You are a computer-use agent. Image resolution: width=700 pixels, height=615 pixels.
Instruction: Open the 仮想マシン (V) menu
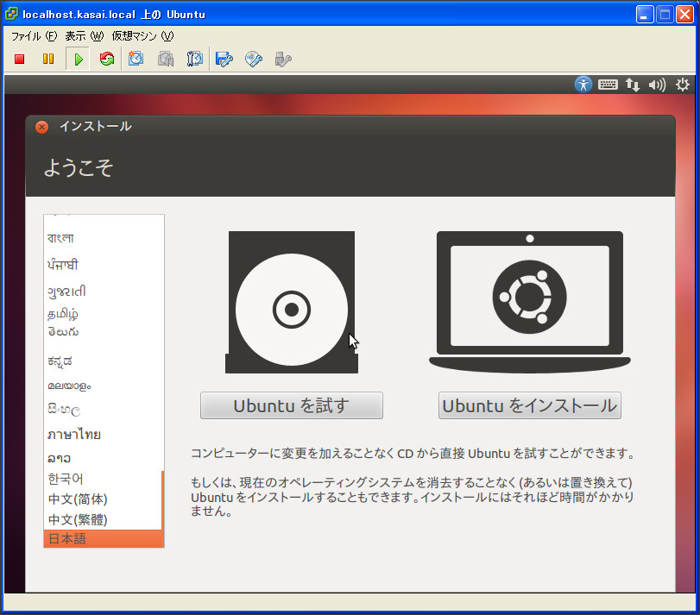142,36
